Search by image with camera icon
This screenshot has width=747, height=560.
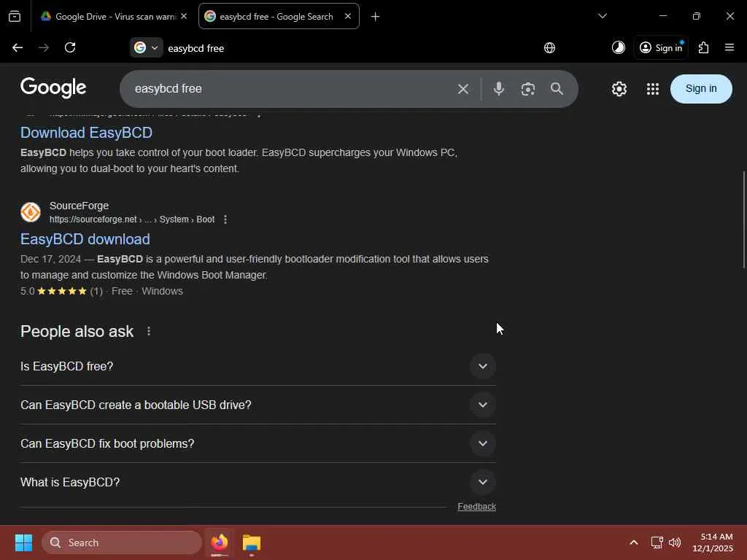coord(528,89)
